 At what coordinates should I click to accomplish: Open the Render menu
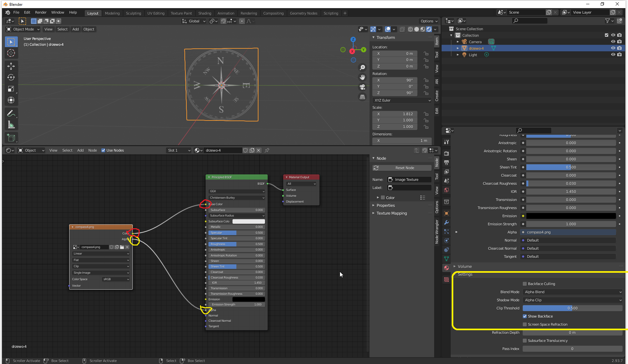click(41, 12)
